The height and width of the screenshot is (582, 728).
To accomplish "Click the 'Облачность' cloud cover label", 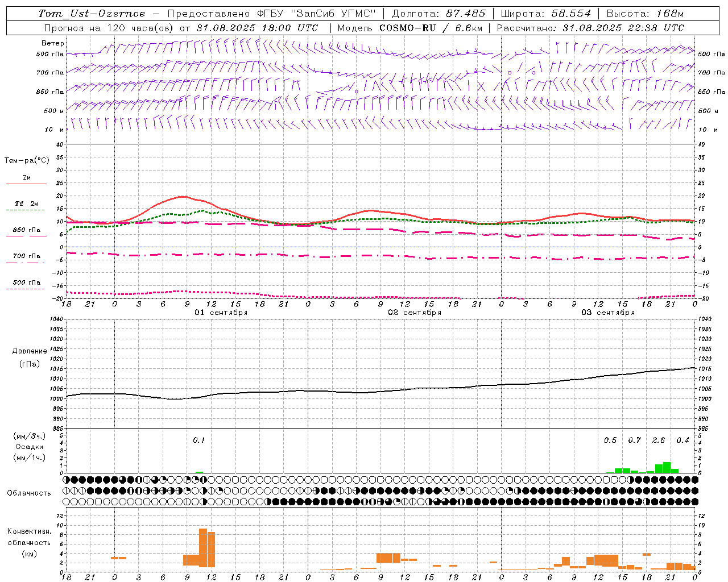I will point(29,493).
